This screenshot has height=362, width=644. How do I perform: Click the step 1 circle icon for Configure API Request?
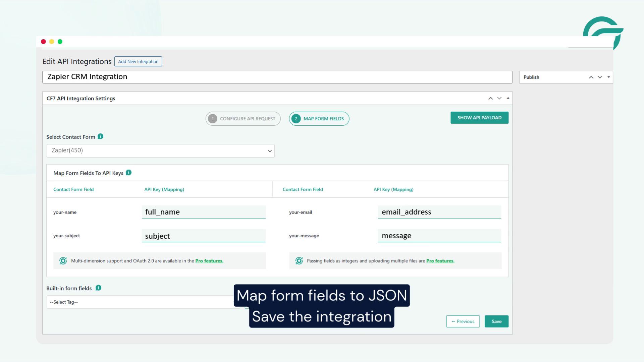(x=213, y=118)
